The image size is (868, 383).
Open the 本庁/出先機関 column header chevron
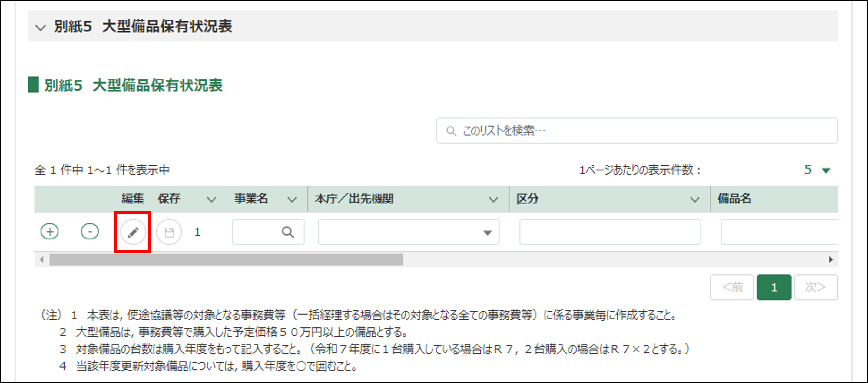(x=493, y=200)
